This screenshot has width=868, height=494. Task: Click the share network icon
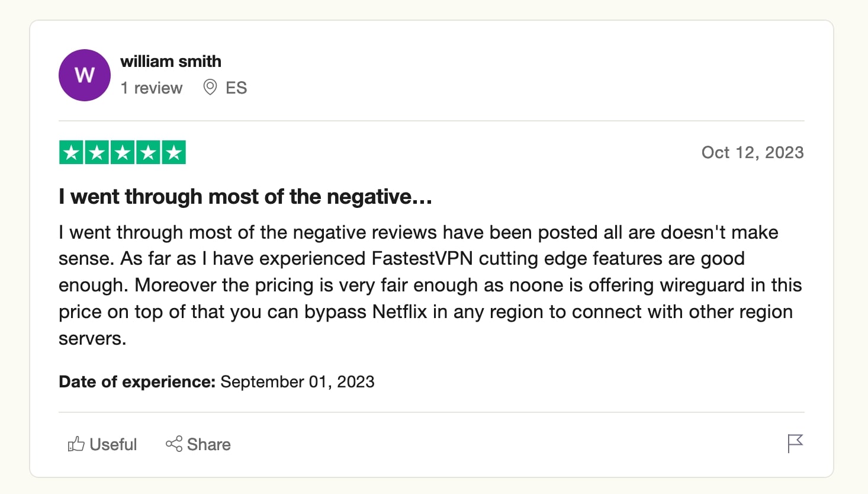click(174, 444)
